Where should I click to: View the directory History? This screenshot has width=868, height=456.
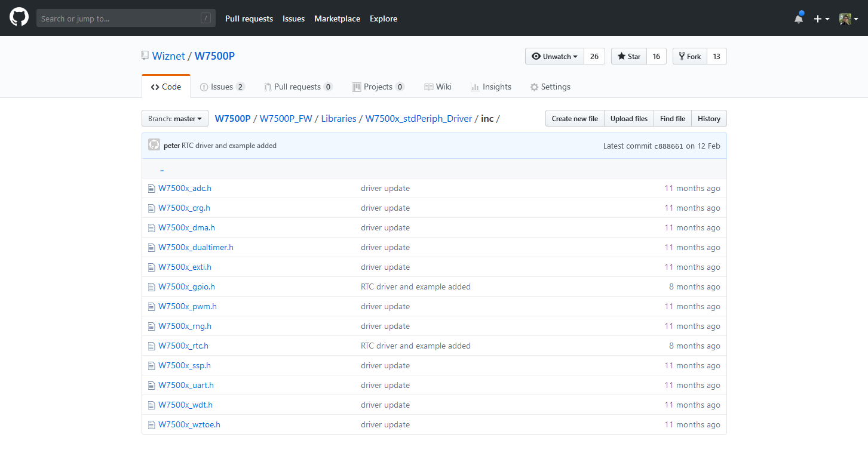(x=709, y=118)
